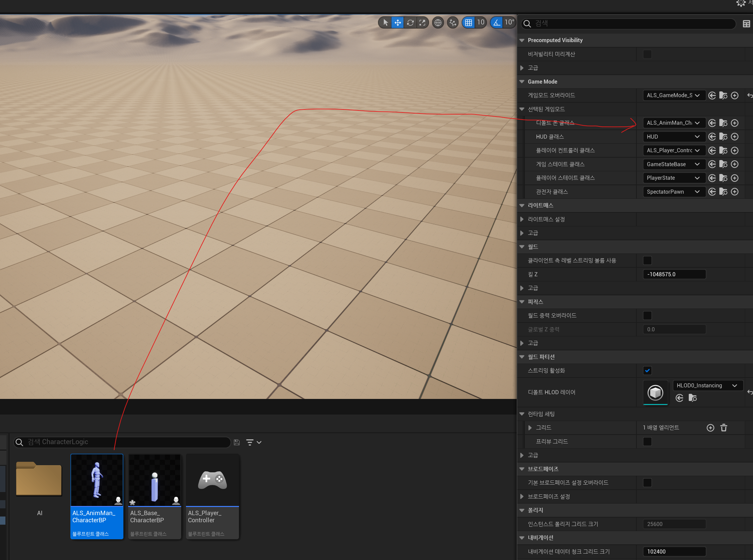The image size is (753, 560).
Task: Collapse 월드 파티션 section
Action: click(x=522, y=357)
